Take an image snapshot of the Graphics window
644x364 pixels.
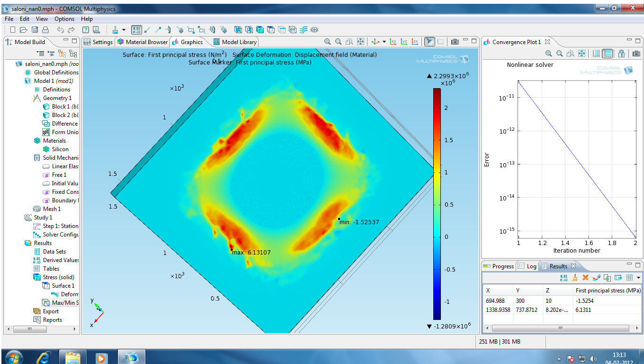click(455, 42)
